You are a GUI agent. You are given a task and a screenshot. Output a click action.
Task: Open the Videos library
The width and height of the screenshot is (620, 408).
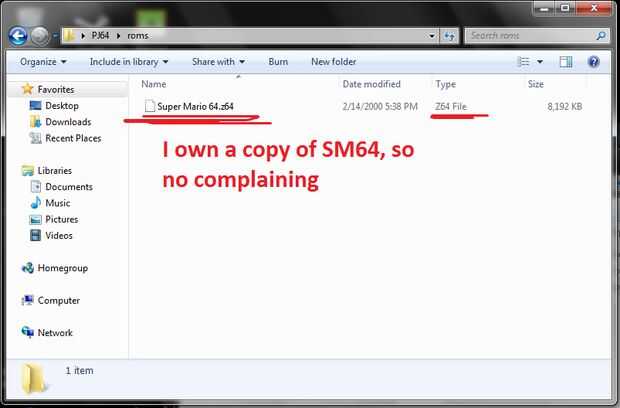tap(59, 236)
